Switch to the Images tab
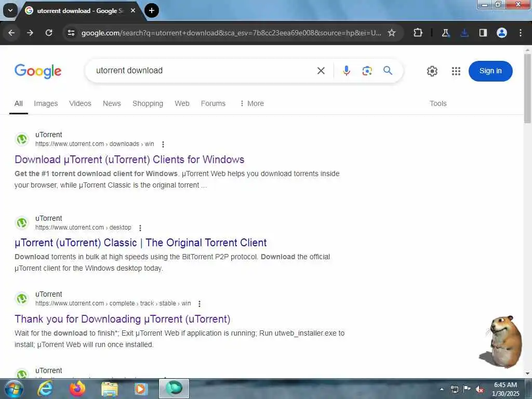 (x=46, y=103)
